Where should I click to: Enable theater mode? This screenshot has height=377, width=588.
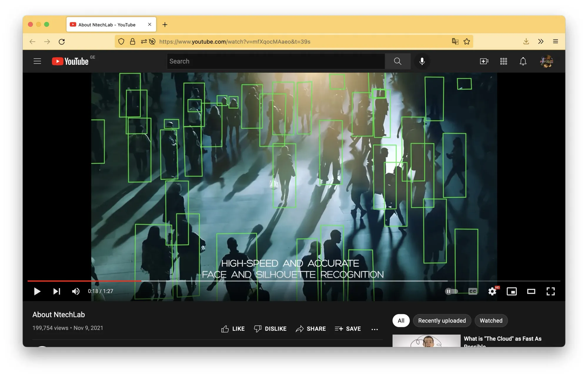click(x=531, y=291)
